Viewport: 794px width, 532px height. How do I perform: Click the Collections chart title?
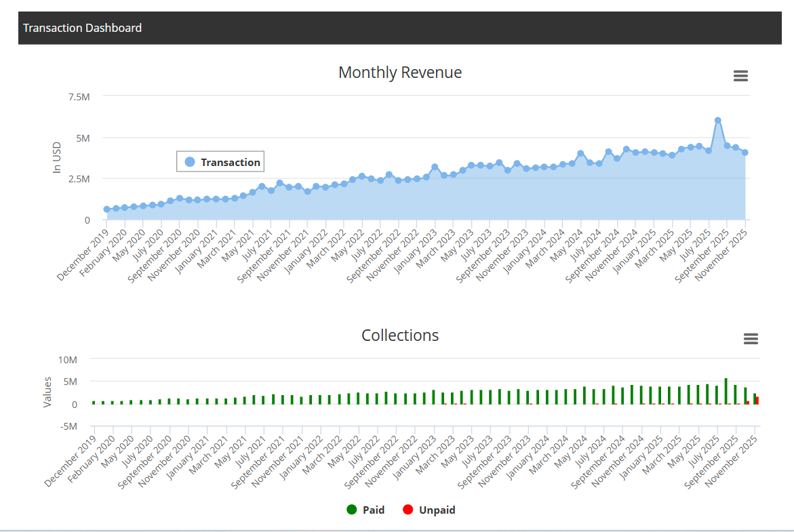(400, 335)
